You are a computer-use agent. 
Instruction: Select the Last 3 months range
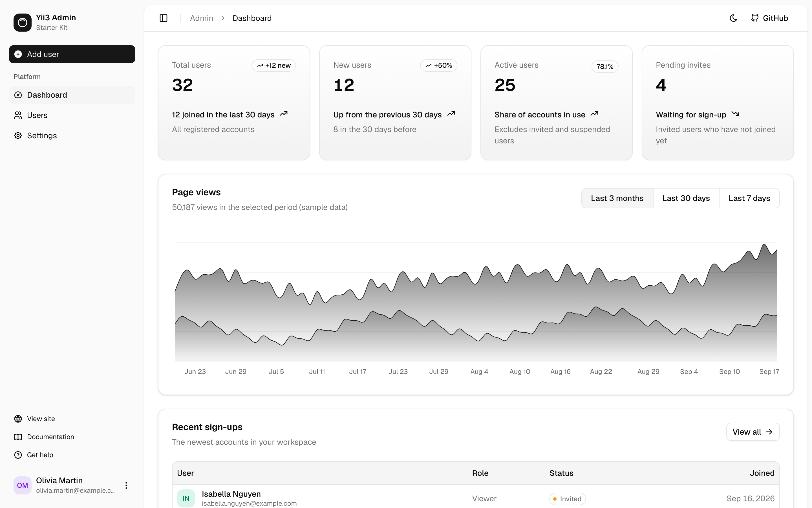[x=617, y=198]
